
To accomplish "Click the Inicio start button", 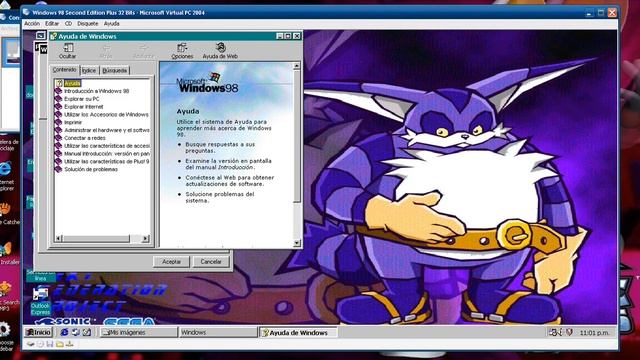I will point(39,332).
